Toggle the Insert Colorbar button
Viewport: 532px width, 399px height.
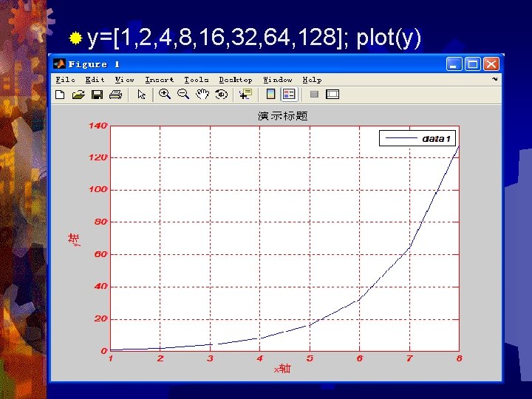pyautogui.click(x=270, y=94)
